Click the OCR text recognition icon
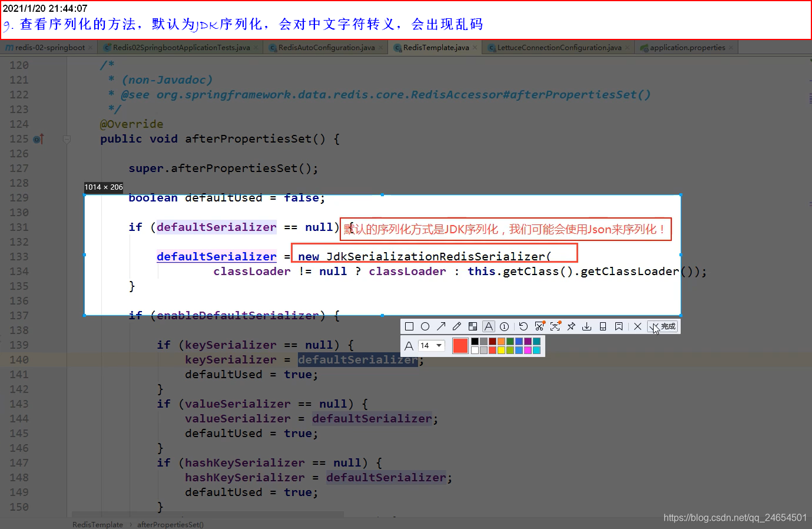Viewport: 812px width, 529px height. coord(555,326)
